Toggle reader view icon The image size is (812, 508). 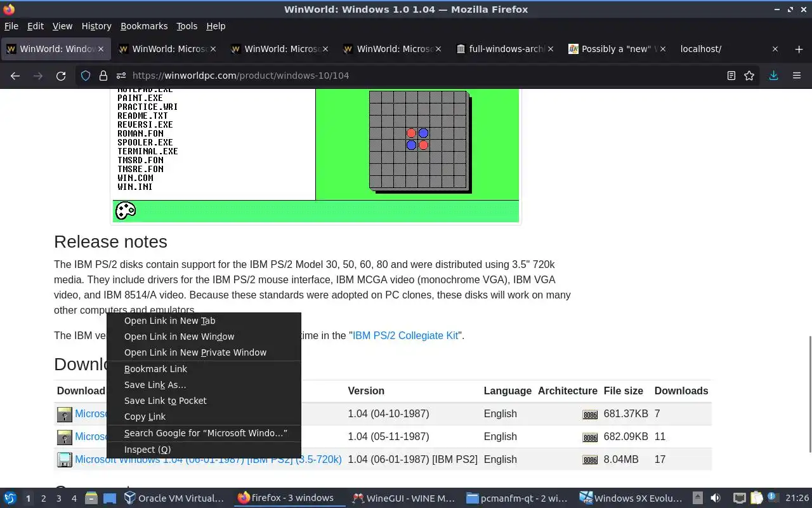coord(731,76)
